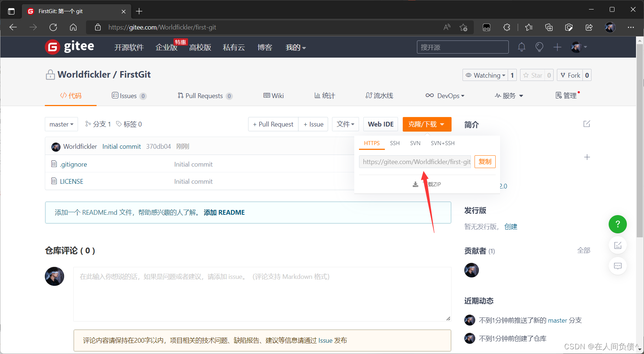The image size is (644, 354).
Task: Open the user avatar menu in the Gitee header
Action: coord(579,47)
